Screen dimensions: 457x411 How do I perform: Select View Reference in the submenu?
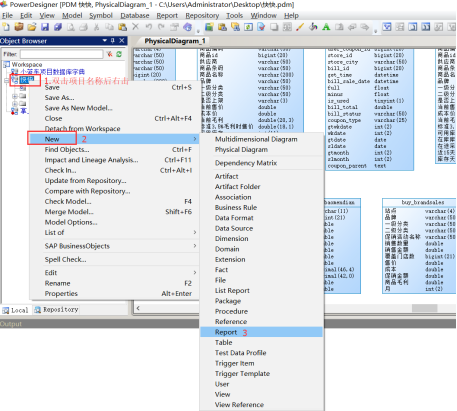click(261, 405)
